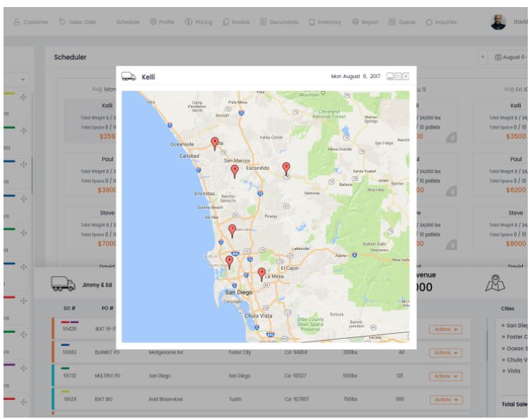Open the Report nav item
Image resolution: width=532 pixels, height=419 pixels.
click(365, 22)
